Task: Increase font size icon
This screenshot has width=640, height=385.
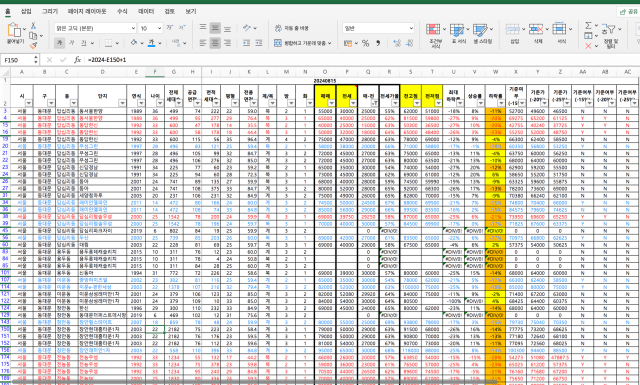Action: click(x=170, y=28)
